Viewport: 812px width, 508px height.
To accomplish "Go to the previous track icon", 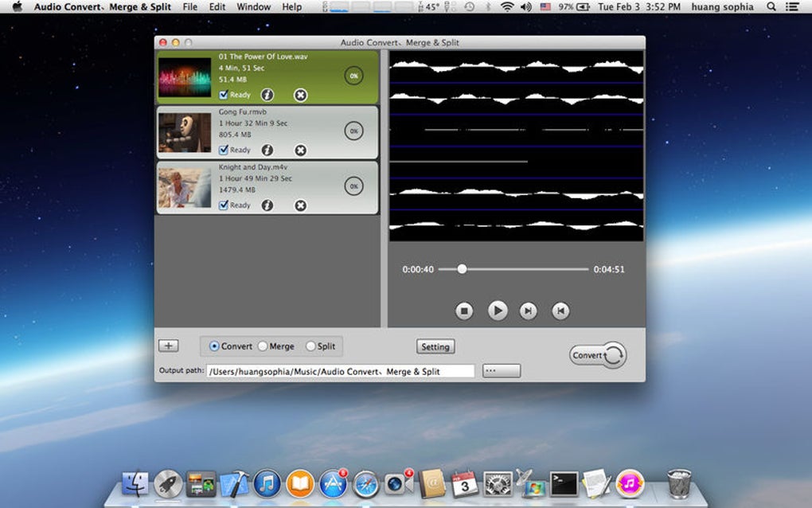I will click(560, 311).
